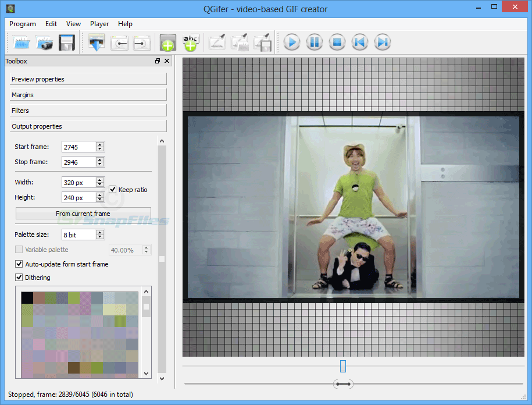Viewport: 532px width, 405px height.
Task: Click the pencil icon with floppy disk
Action: (x=263, y=42)
